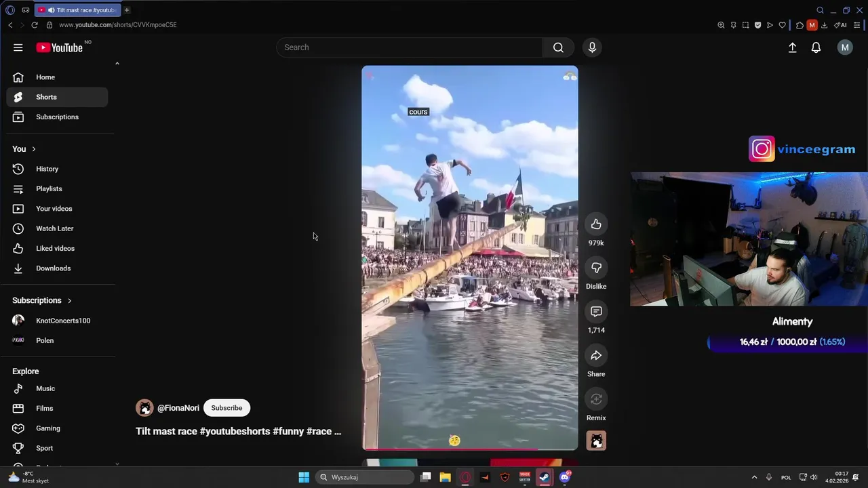Open the AI assistant button
868x488 pixels.
click(x=840, y=25)
